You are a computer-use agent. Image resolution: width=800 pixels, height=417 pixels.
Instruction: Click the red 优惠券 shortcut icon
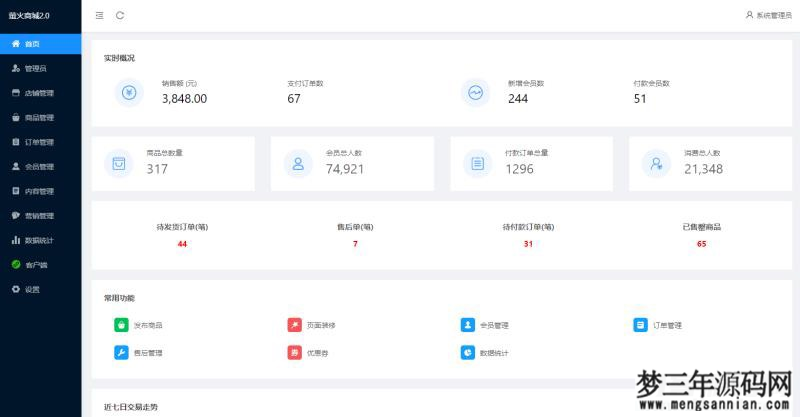click(294, 352)
